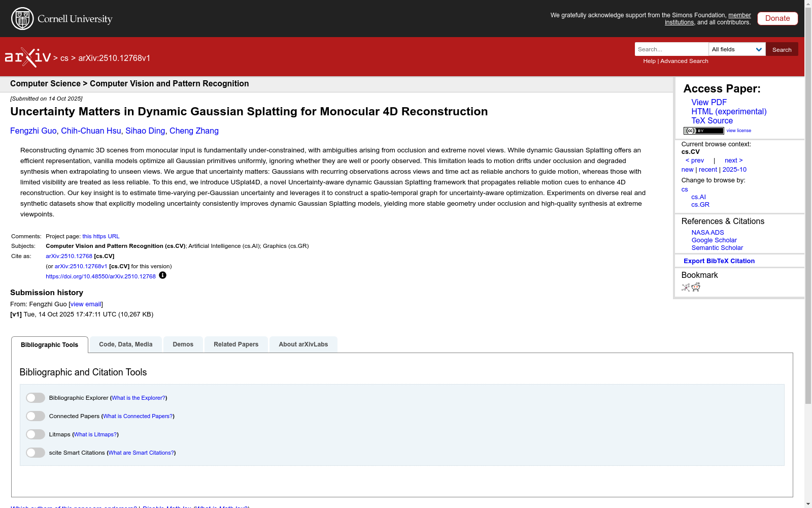
Task: Open the About arXivLabs tab
Action: click(x=303, y=344)
